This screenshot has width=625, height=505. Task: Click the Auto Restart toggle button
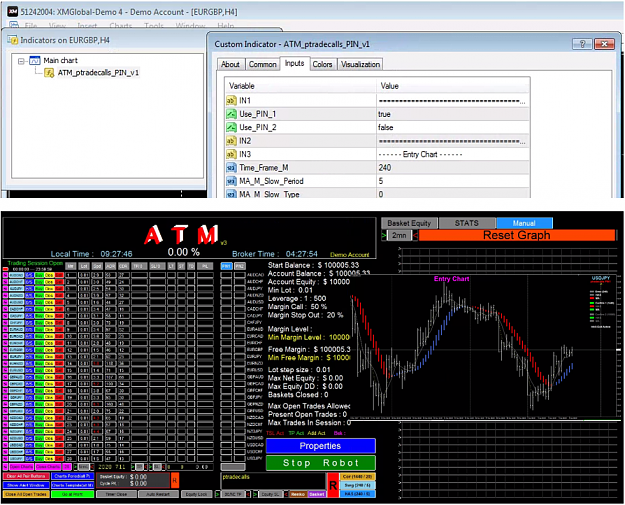(x=158, y=494)
